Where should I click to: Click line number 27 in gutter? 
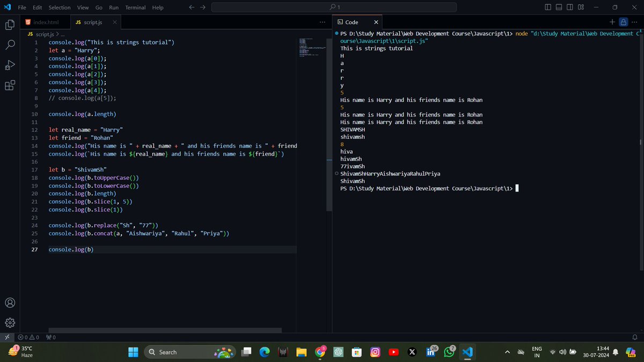point(34,249)
